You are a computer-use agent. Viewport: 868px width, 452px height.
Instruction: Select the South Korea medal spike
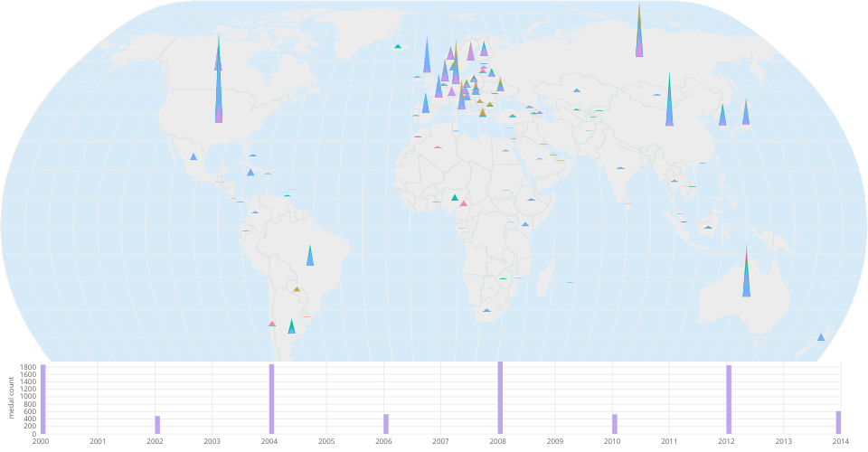722,117
